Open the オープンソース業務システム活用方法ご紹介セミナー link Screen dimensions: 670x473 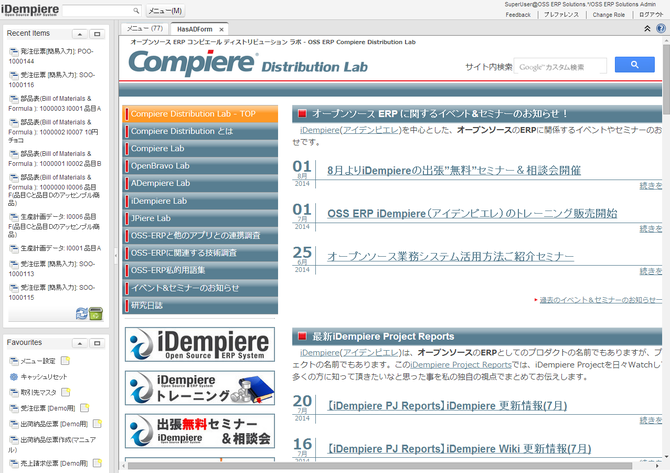pos(450,256)
